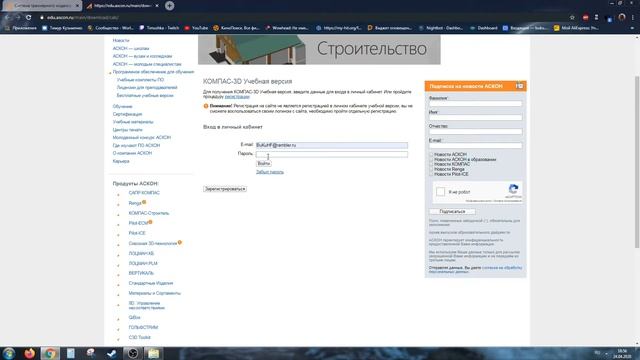The image size is (640, 360).
Task: Open Steam from the taskbar
Action: click(111, 353)
